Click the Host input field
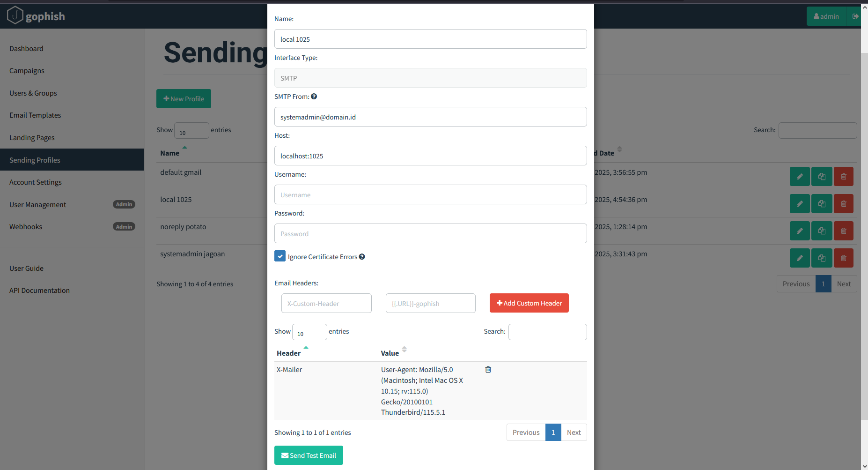The image size is (868, 470). [430, 156]
